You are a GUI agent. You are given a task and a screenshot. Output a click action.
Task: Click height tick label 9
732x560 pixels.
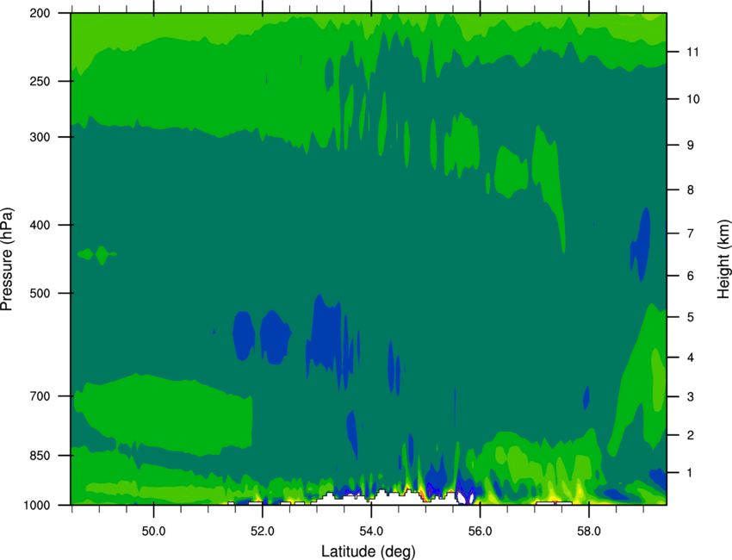690,146
